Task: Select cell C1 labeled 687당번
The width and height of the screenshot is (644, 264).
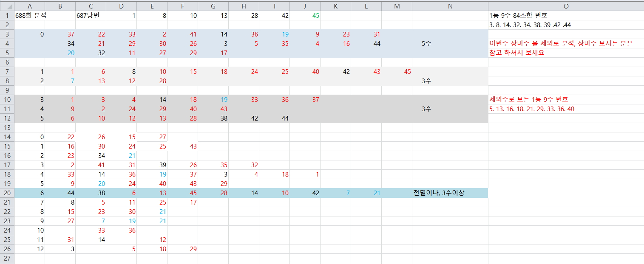Action: pos(91,16)
